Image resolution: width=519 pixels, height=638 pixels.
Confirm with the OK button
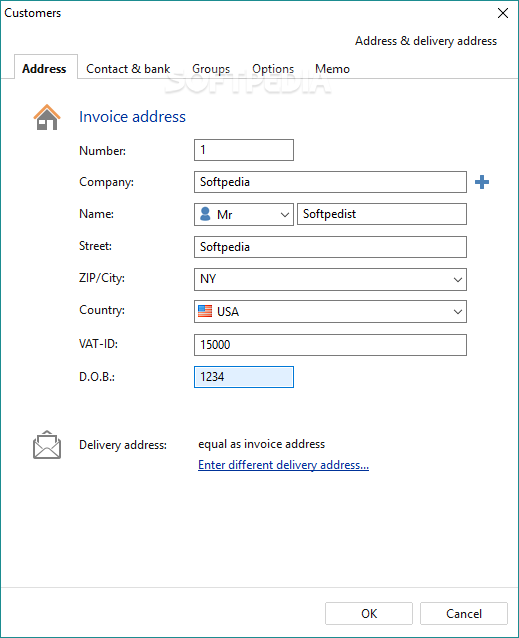(369, 613)
